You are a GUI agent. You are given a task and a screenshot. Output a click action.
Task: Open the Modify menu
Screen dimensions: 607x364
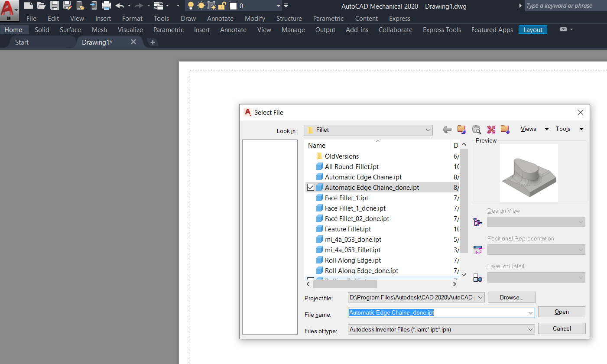coord(255,19)
